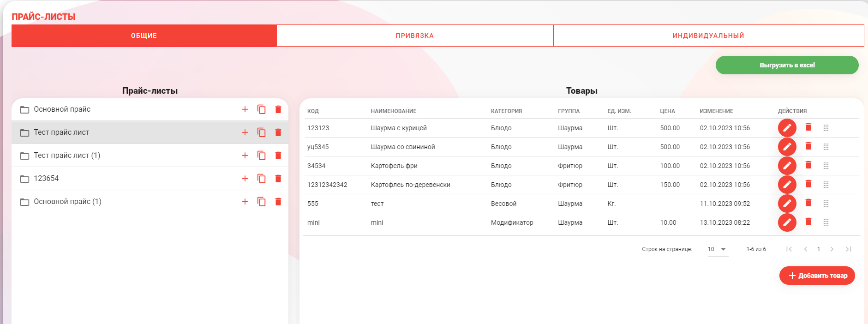Edit the Шаурма с курицей product
Viewport: 868px width, 324px height.
[x=787, y=128]
